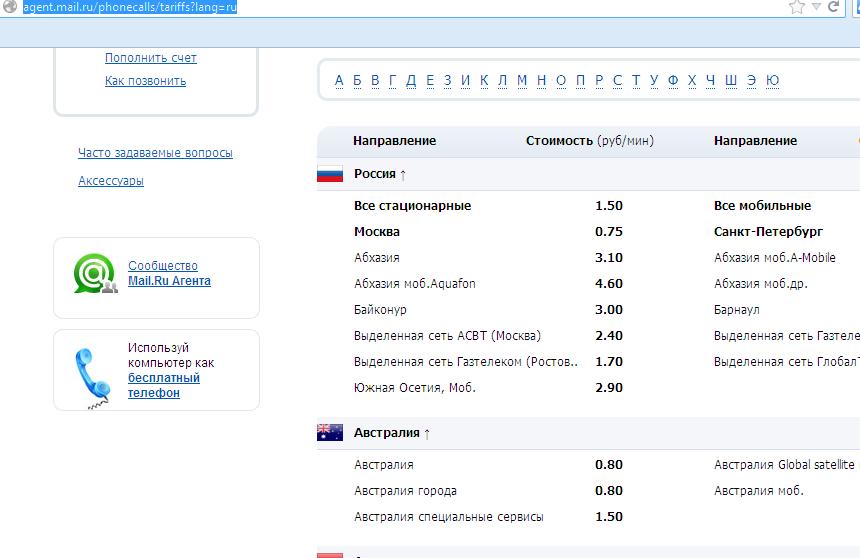Jump to letter Ч in alphabet index
Screen dimensions: 860x558
coord(710,80)
